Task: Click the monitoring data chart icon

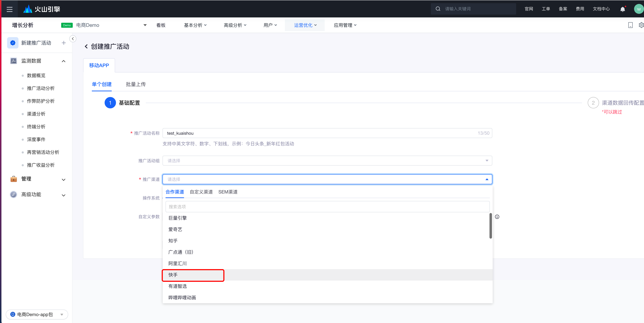Action: pyautogui.click(x=13, y=61)
